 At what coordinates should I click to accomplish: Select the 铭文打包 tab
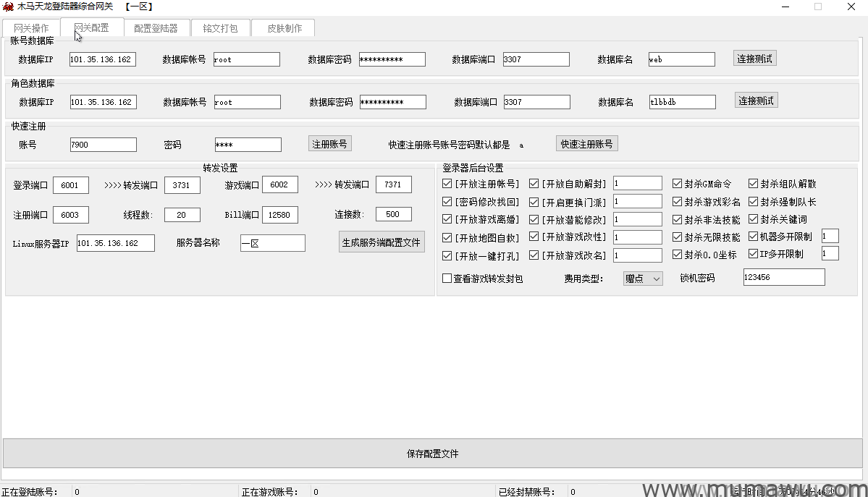tap(220, 28)
